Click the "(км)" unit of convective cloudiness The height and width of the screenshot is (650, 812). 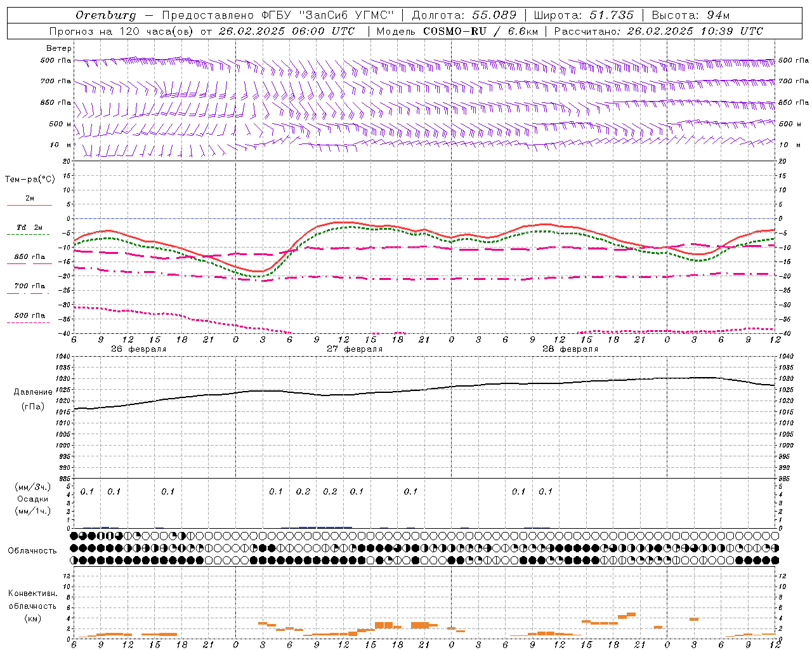click(32, 618)
